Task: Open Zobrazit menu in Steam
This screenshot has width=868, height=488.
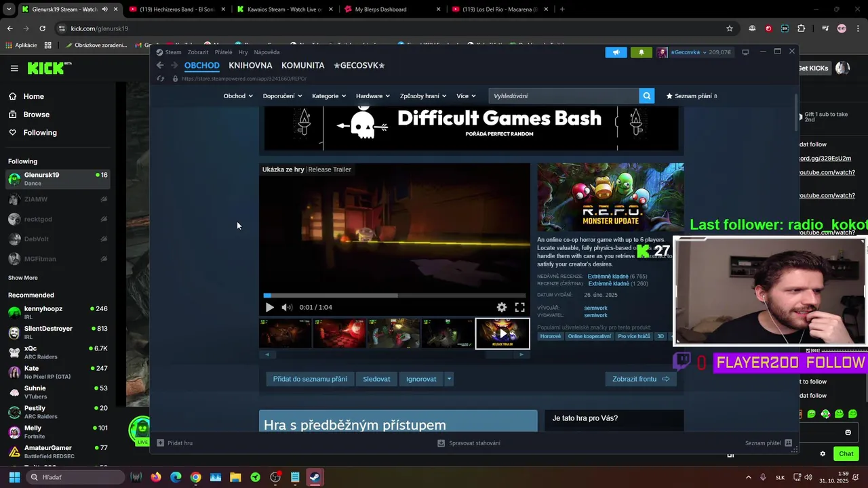Action: pyautogui.click(x=198, y=52)
